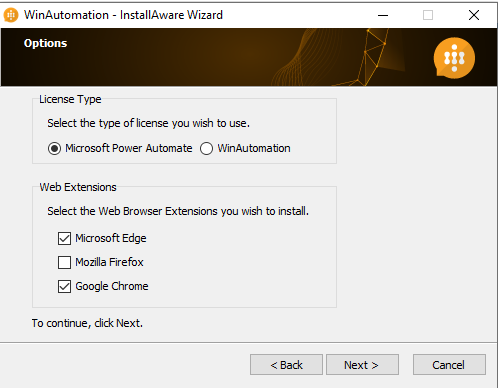Cancel the installation wizard
Viewport: 498px width, 388px height.
click(x=449, y=365)
